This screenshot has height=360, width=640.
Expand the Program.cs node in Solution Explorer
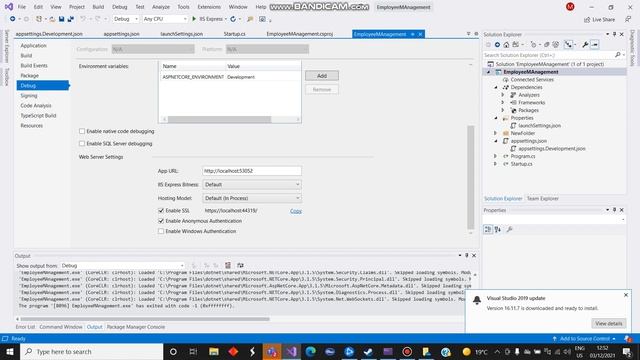496,156
